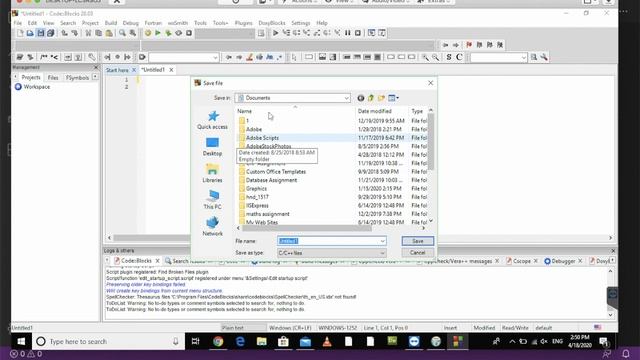The width and height of the screenshot is (640, 360).
Task: Click the Save button in the dialog
Action: (418, 241)
